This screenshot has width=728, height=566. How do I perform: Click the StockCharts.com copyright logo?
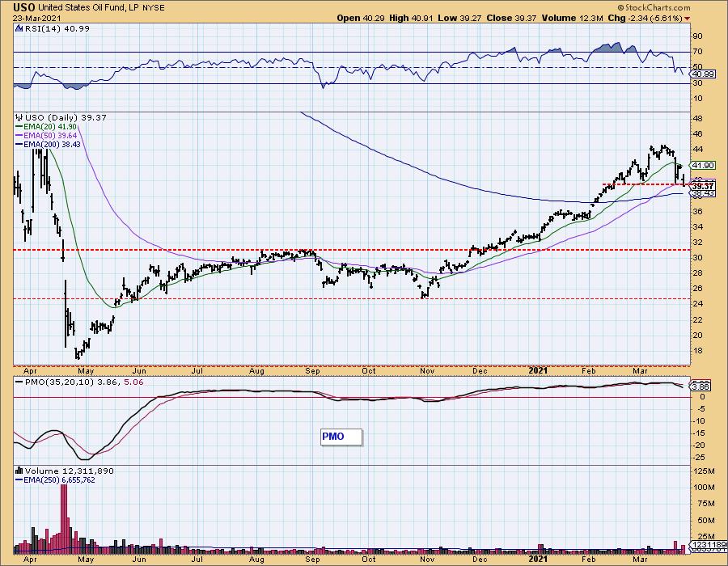(654, 7)
